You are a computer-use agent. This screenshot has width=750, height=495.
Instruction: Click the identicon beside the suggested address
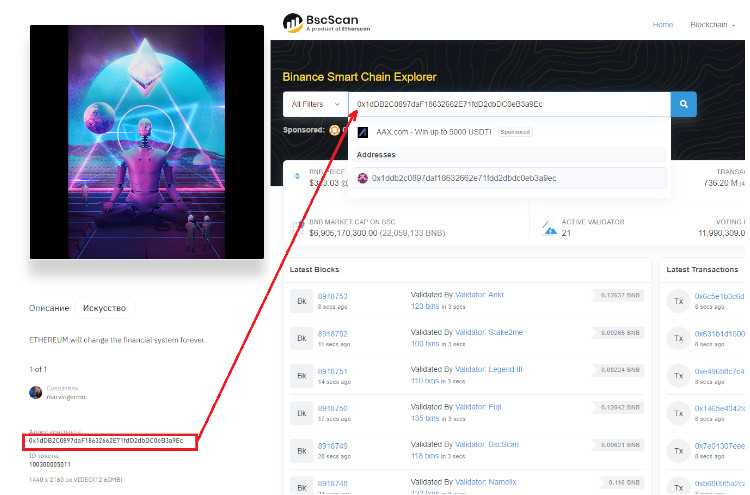pyautogui.click(x=363, y=178)
